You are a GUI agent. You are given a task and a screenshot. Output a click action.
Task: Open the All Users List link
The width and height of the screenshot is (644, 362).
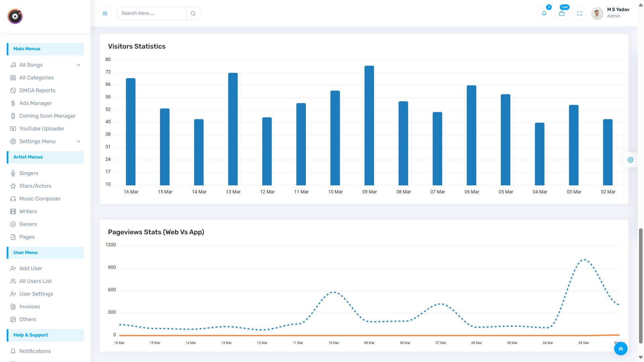coord(35,281)
